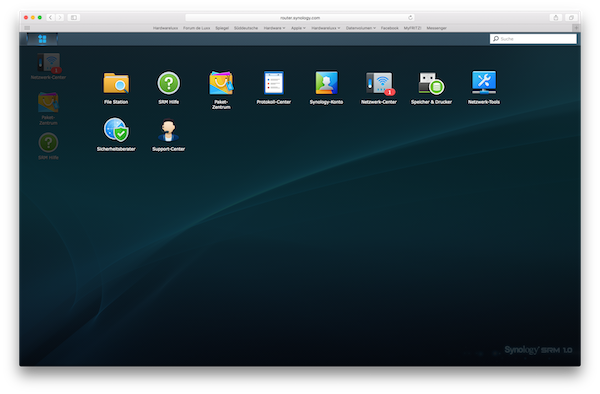Go forward with Safari's forward arrow
This screenshot has height=394, width=600.
click(60, 18)
